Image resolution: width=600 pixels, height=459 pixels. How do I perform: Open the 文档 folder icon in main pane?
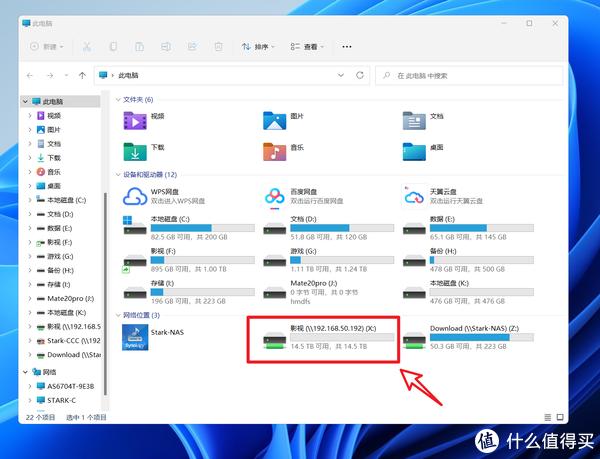[x=414, y=120]
